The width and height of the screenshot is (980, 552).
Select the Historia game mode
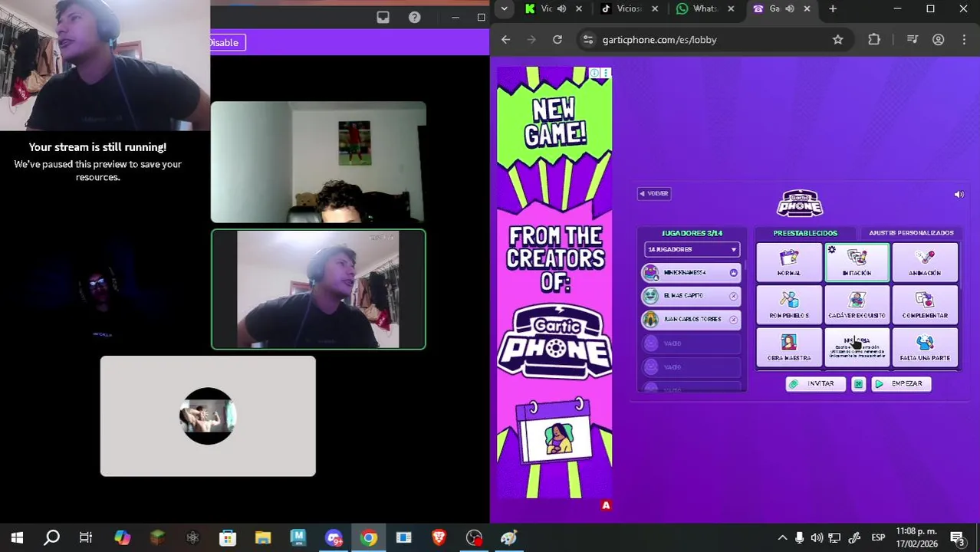pyautogui.click(x=857, y=347)
